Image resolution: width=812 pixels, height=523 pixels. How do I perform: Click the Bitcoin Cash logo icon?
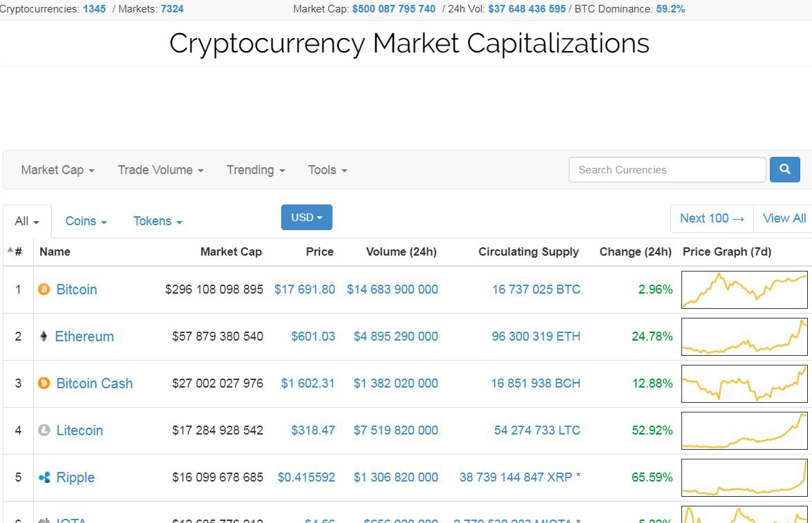point(44,383)
